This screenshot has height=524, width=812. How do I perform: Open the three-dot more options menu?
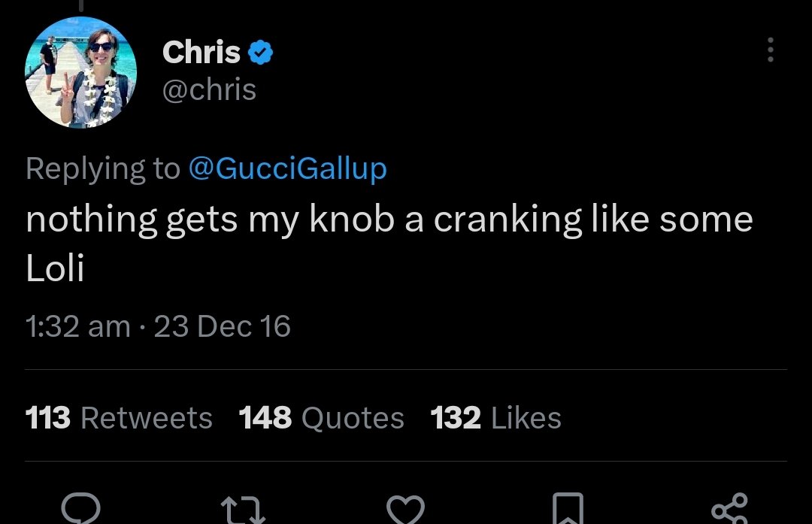click(x=769, y=50)
